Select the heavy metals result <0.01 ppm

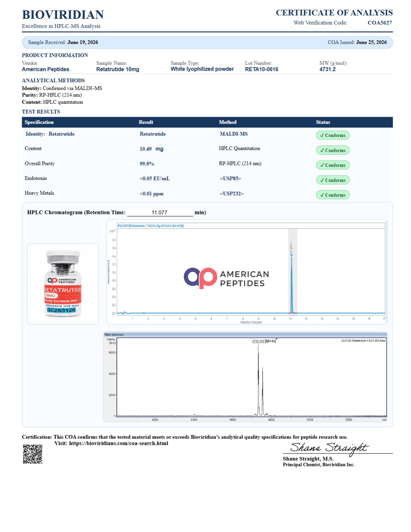click(151, 194)
